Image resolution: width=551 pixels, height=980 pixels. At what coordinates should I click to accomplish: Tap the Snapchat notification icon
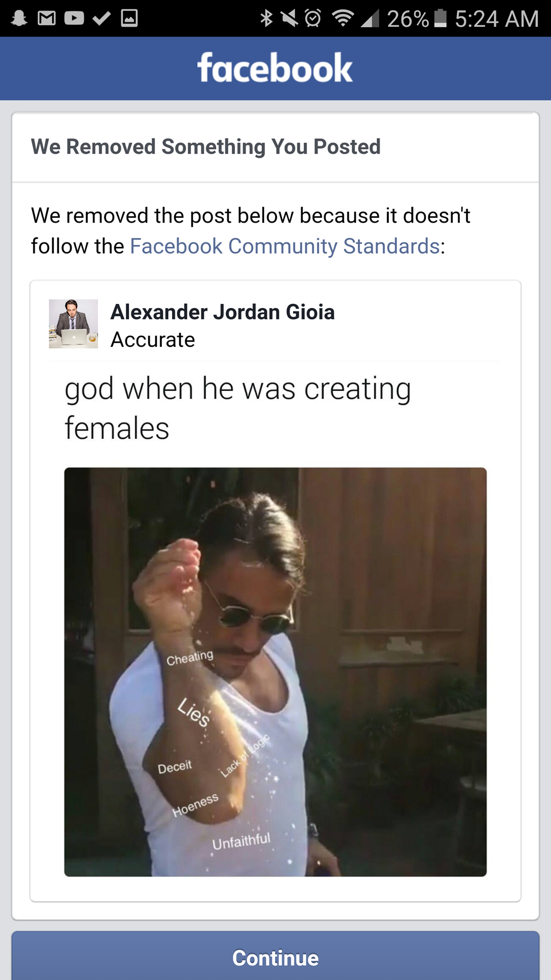tap(19, 18)
